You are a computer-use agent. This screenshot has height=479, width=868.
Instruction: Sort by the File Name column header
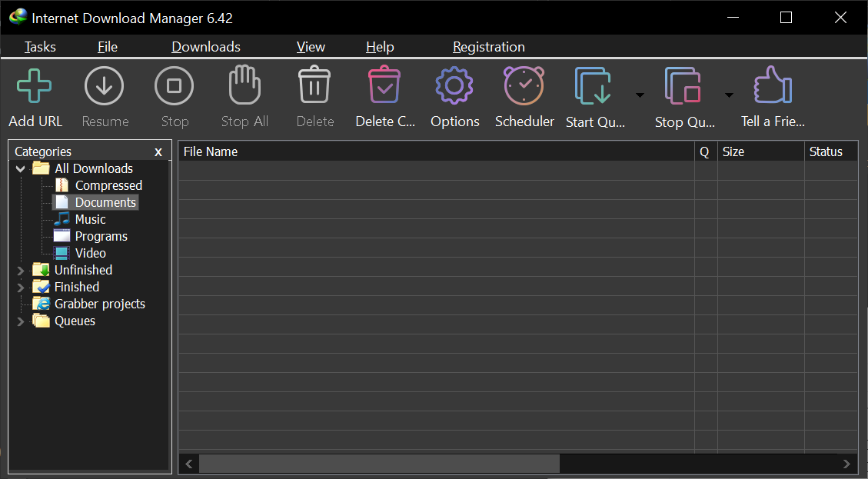click(x=435, y=151)
